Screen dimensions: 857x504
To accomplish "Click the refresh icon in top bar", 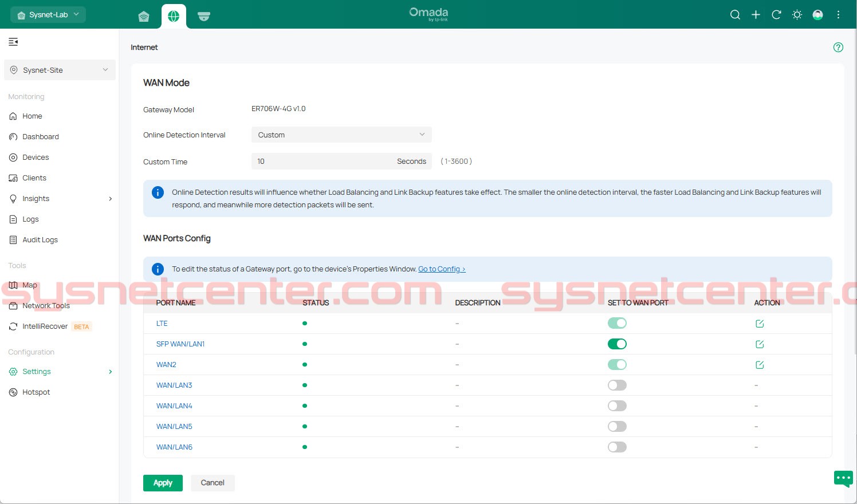I will tap(776, 15).
